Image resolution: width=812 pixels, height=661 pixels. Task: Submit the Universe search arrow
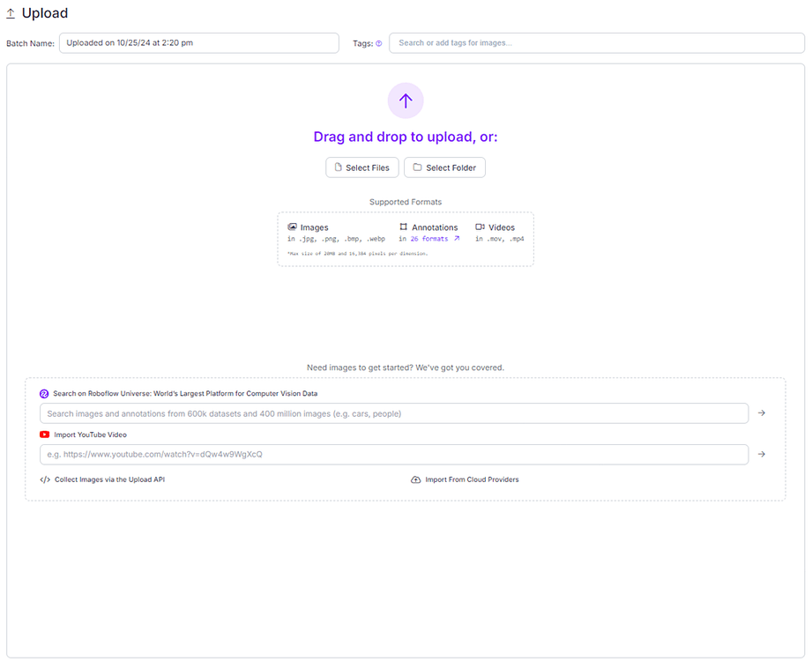762,413
